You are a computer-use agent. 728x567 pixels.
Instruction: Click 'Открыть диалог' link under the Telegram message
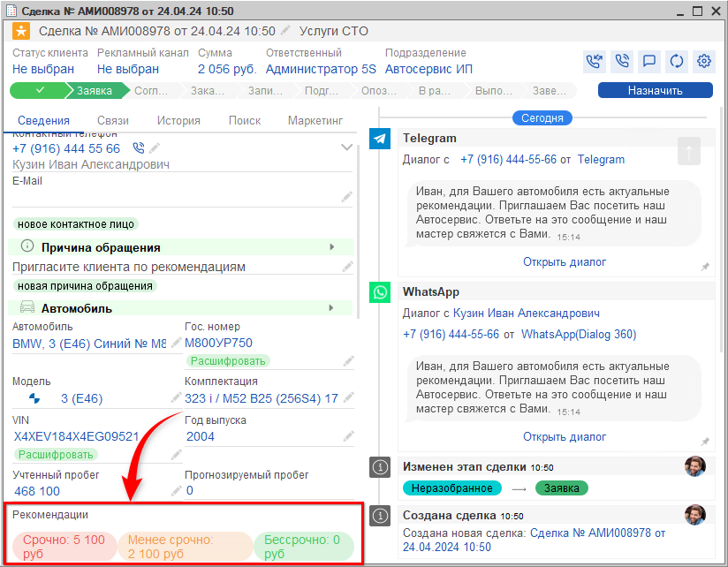pos(565,262)
